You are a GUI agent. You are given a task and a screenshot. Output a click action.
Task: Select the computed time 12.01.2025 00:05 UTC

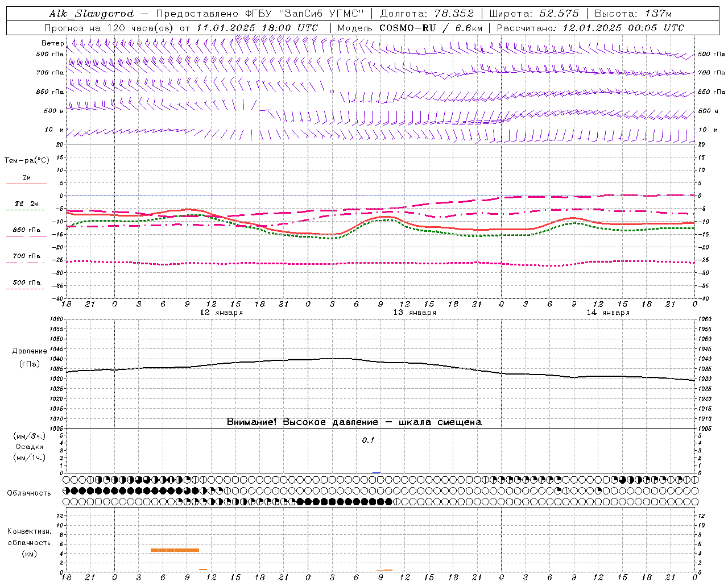[623, 28]
